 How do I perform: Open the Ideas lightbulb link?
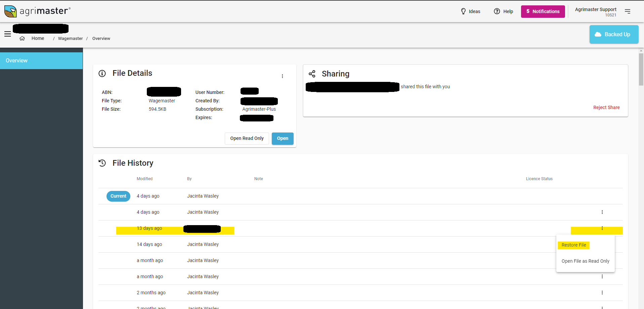point(470,11)
